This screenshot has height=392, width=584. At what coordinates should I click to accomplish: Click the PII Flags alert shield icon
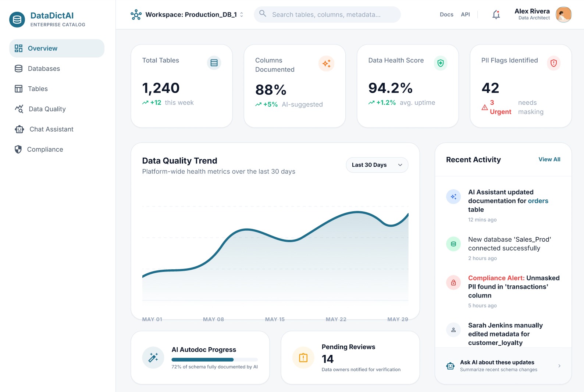pyautogui.click(x=553, y=63)
